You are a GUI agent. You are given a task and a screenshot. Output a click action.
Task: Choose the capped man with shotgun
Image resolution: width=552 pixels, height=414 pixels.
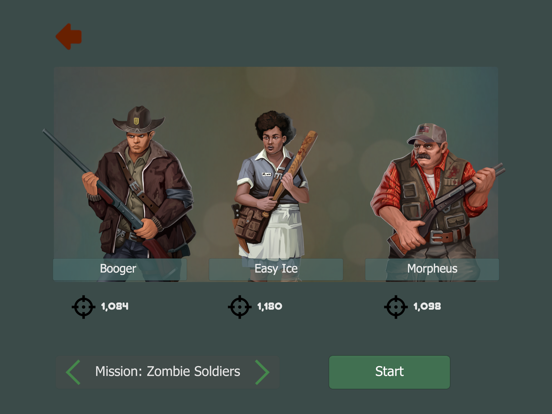click(x=435, y=192)
